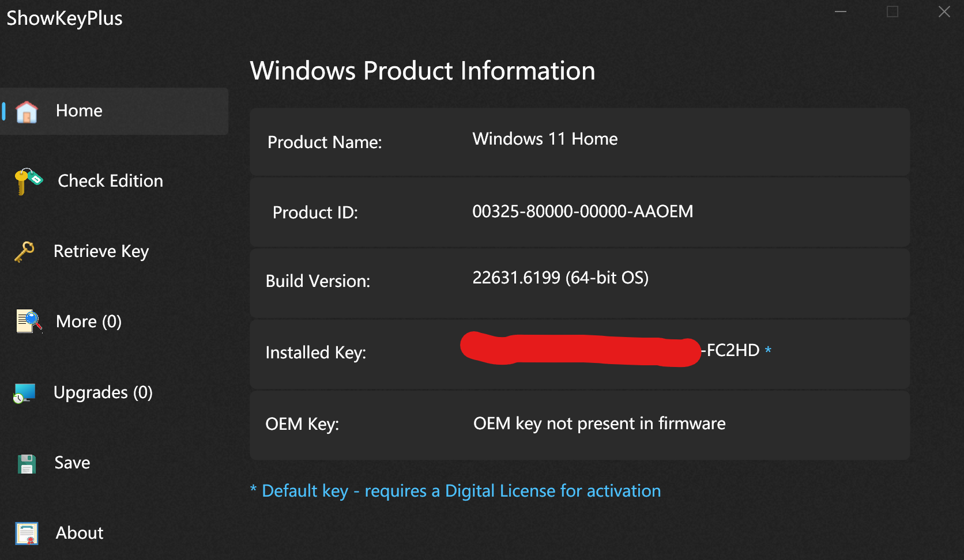This screenshot has height=560, width=964.
Task: Click the Windows 11 Home product name
Action: (545, 139)
